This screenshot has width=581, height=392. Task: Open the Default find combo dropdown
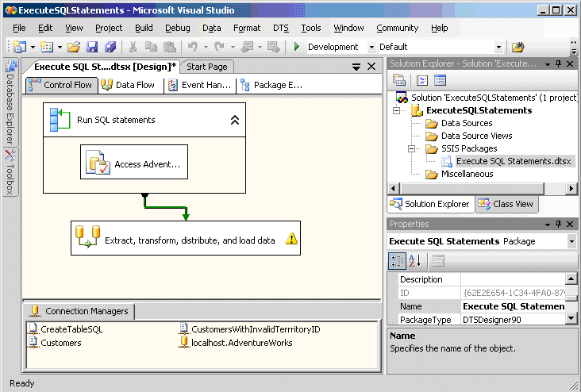(x=498, y=47)
